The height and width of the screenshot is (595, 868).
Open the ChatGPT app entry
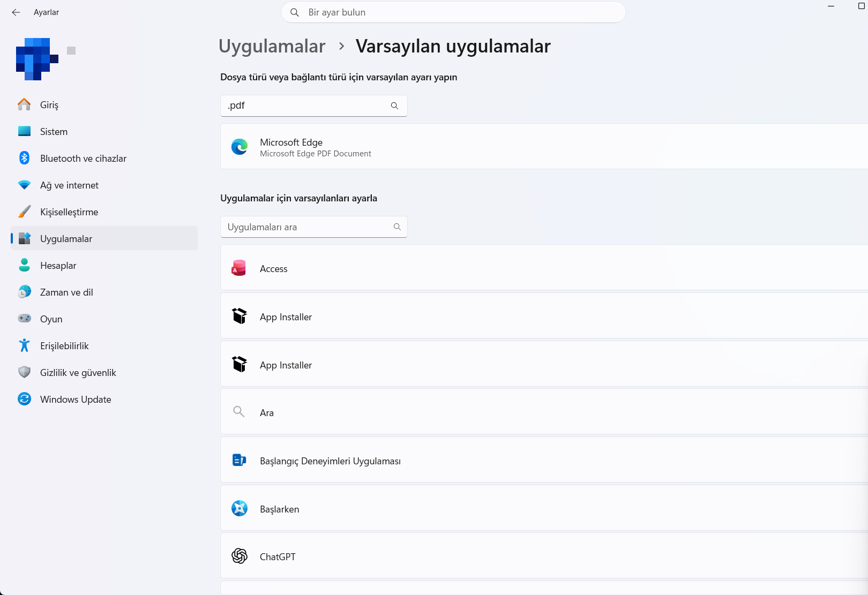(x=544, y=556)
